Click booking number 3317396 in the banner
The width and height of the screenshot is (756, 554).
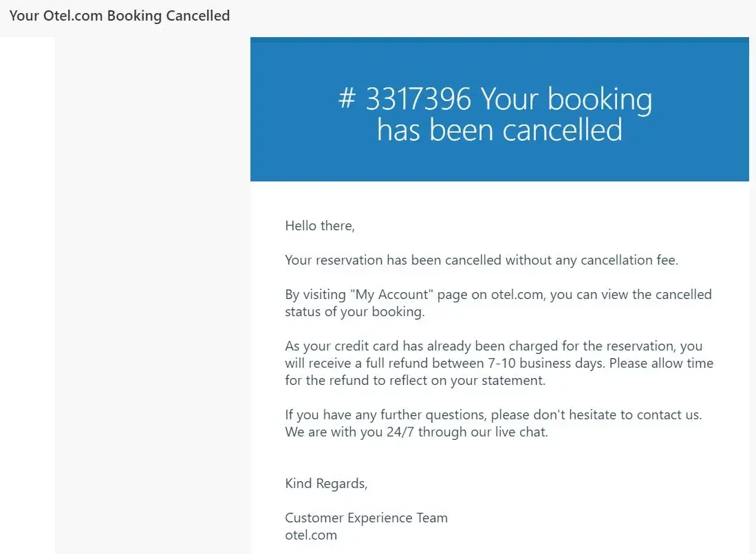[418, 100]
